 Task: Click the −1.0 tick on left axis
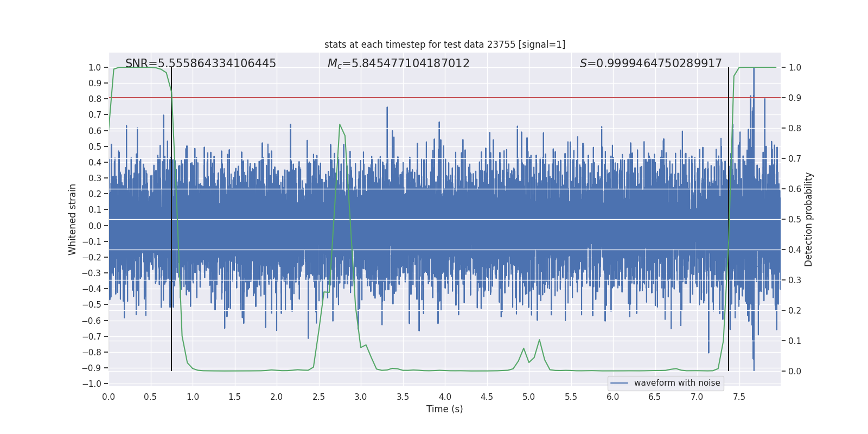tap(94, 384)
